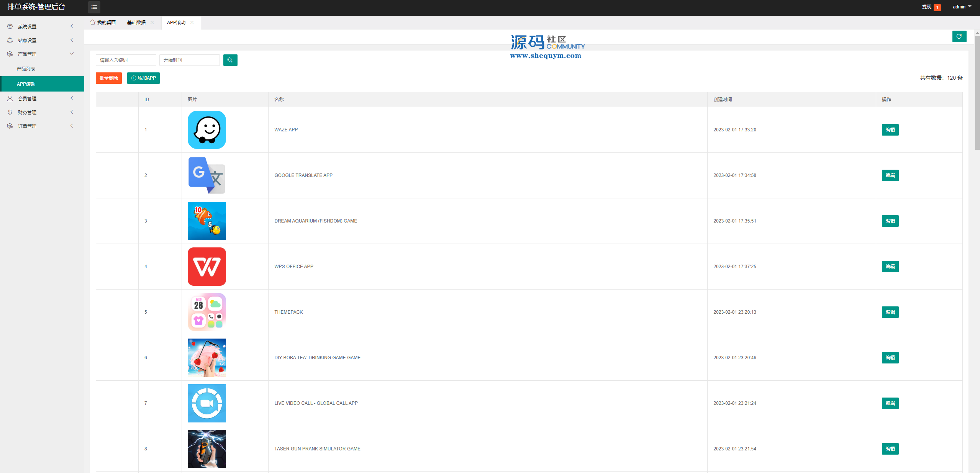
Task: Open the Google Translate app image
Action: [207, 175]
